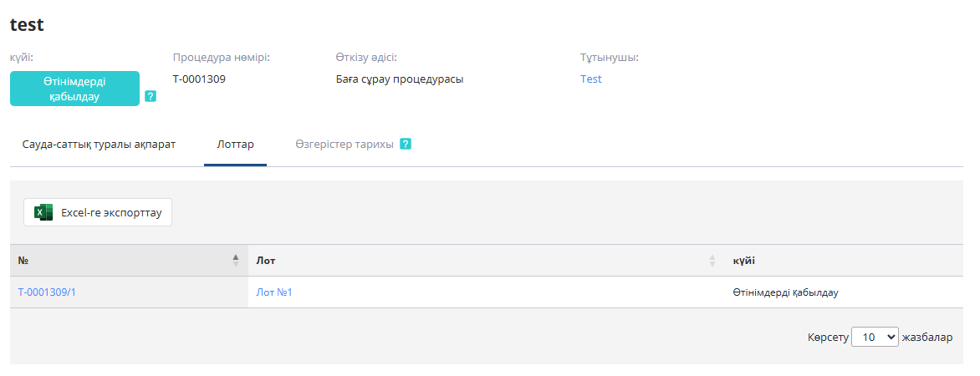Open the Test customer link
Screen dimensions: 980x376
[x=591, y=79]
